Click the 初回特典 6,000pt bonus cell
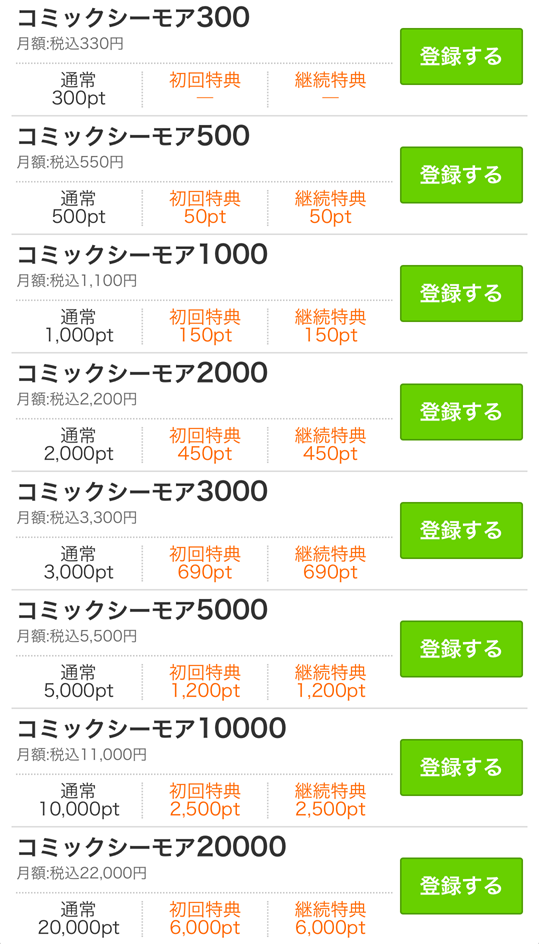 (x=205, y=918)
